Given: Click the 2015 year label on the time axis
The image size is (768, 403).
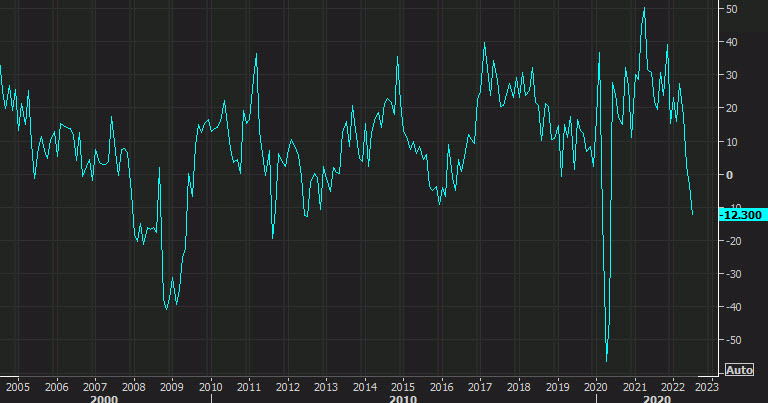Looking at the screenshot, I should pos(403,387).
